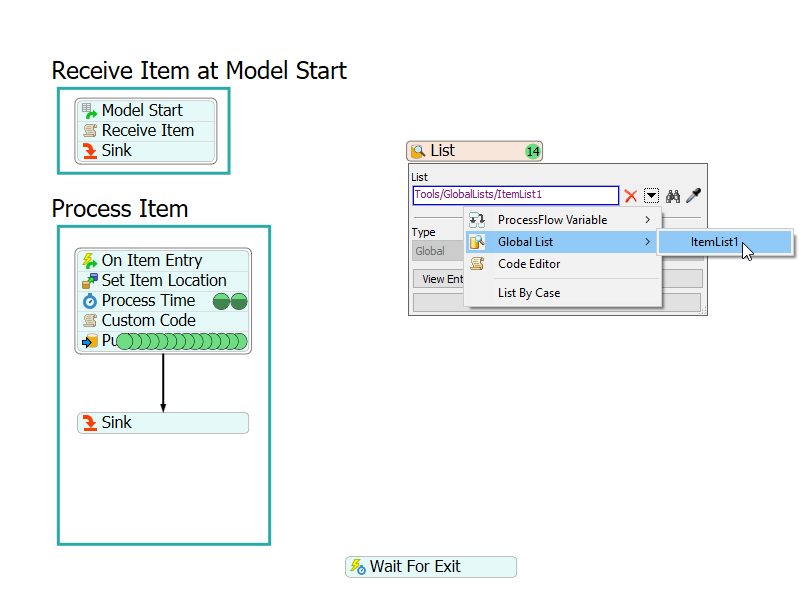The image size is (801, 608).
Task: Open the List dropdown arrow button
Action: (652, 196)
